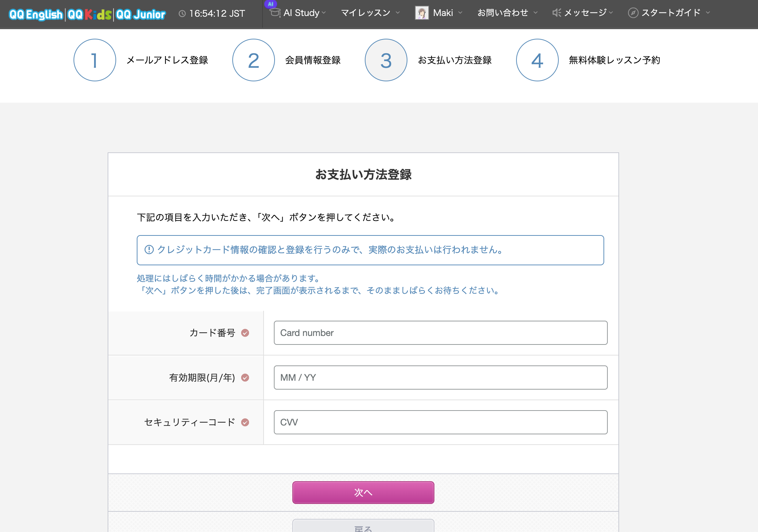The height and width of the screenshot is (532, 758).
Task: Click into the CVV field
Action: point(440,422)
